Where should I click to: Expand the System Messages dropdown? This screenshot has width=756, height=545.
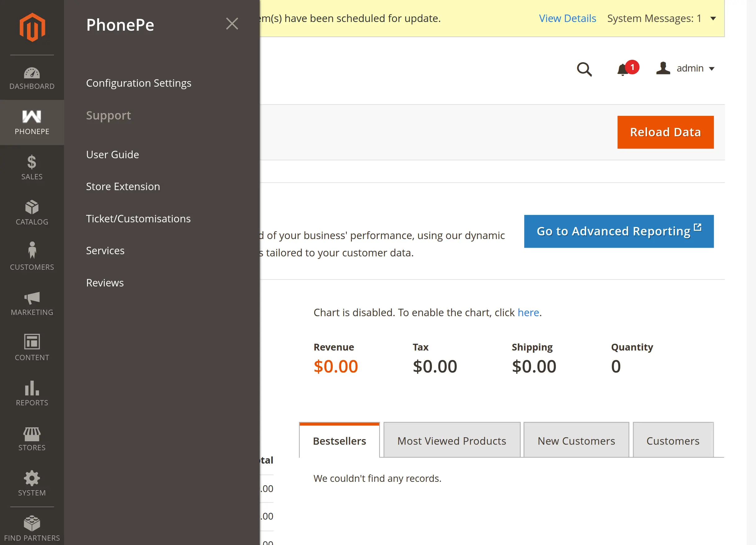[713, 19]
